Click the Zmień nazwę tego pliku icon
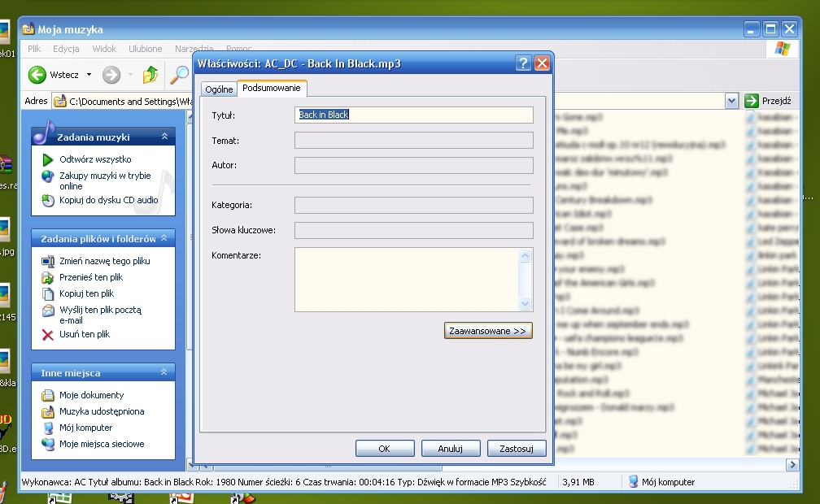The width and height of the screenshot is (820, 504). tap(47, 261)
